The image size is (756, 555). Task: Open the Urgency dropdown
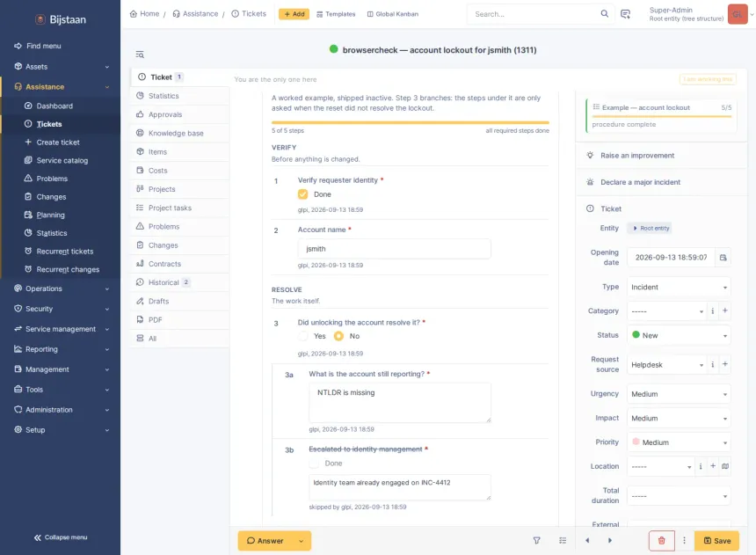[679, 394]
